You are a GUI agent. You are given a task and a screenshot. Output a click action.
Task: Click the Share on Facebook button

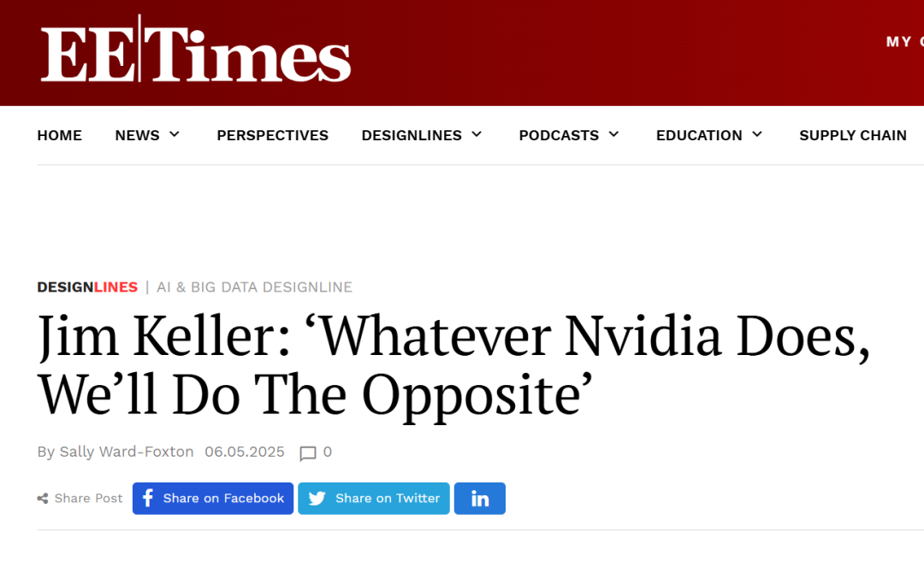pyautogui.click(x=213, y=499)
